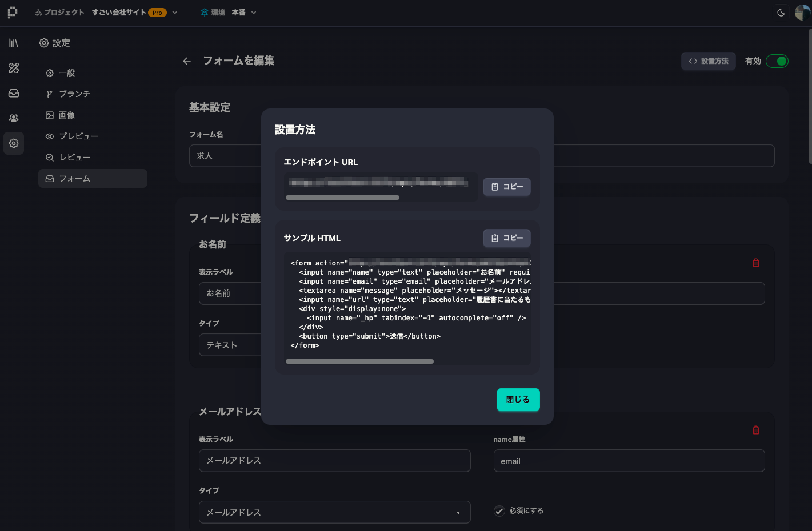The image size is (812, 531).
Task: Open the テキスト type dropdown
Action: click(230, 345)
